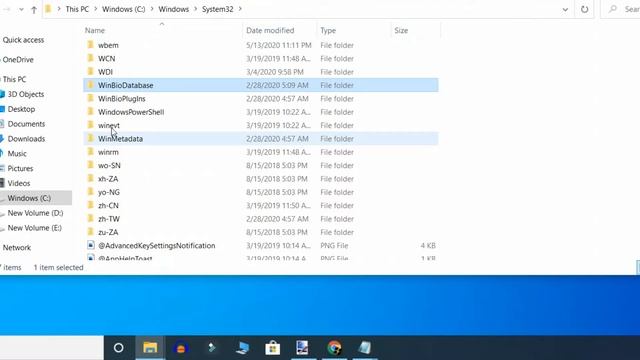The height and width of the screenshot is (360, 640).
Task: Select This PC in navigation pane
Action: click(x=14, y=79)
